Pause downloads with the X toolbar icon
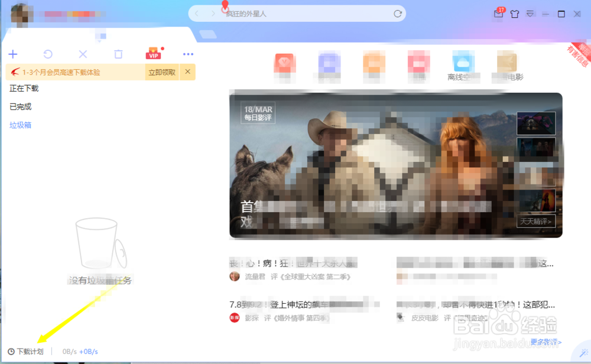Viewport: 591px width, 364px height. tap(83, 54)
